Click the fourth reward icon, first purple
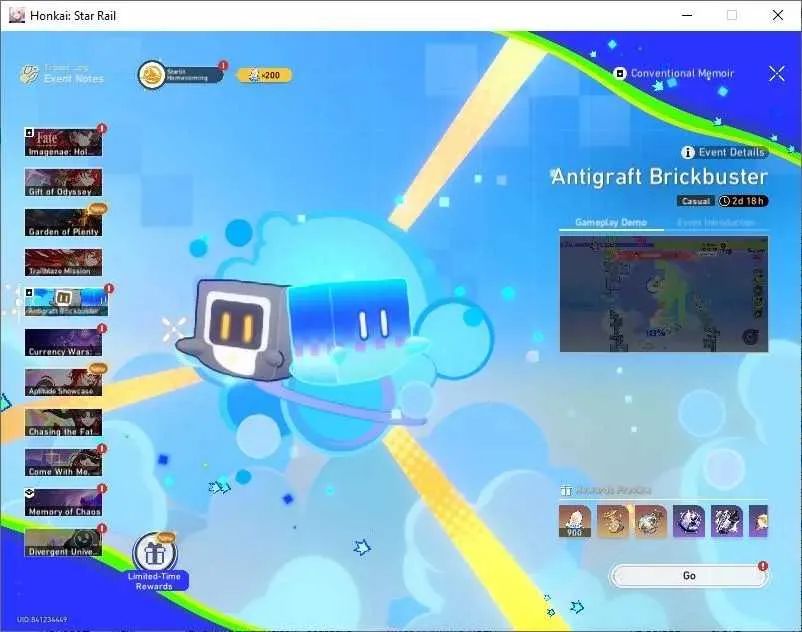Viewport: 802px width, 632px height. pos(688,521)
